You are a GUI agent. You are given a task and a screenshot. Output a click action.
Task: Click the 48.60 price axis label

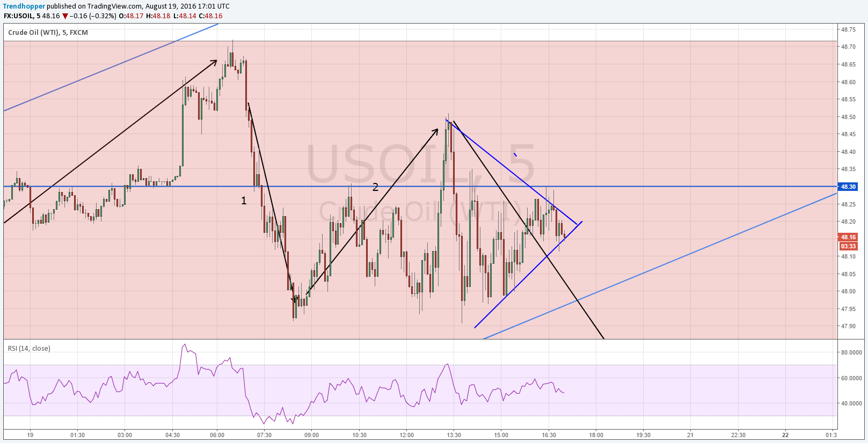coord(848,82)
